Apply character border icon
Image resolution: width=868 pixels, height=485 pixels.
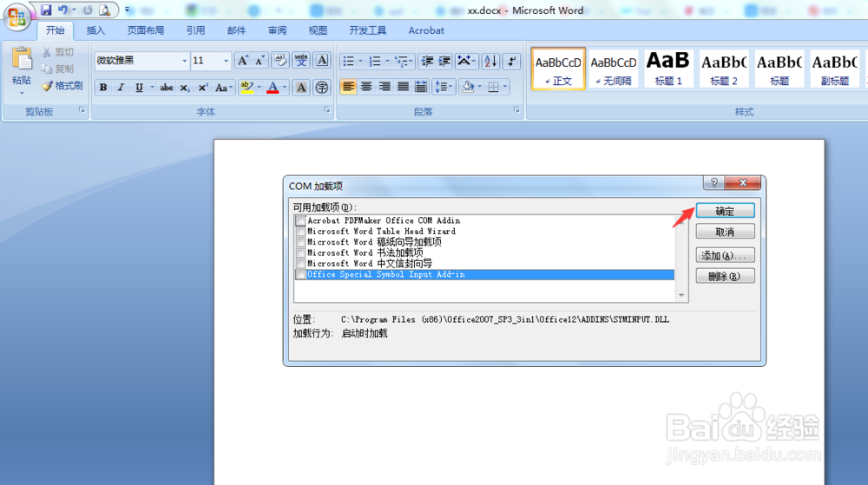(x=322, y=60)
